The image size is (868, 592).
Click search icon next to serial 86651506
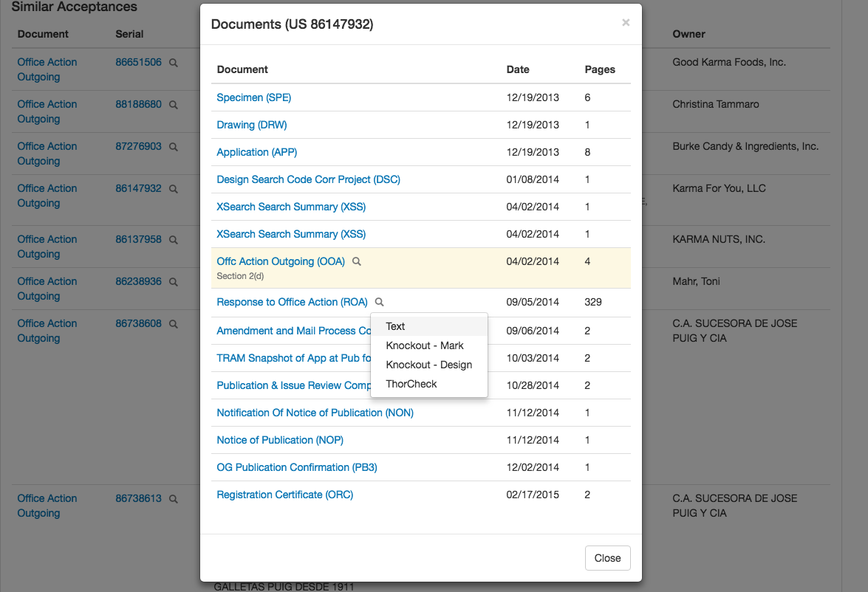pyautogui.click(x=174, y=63)
